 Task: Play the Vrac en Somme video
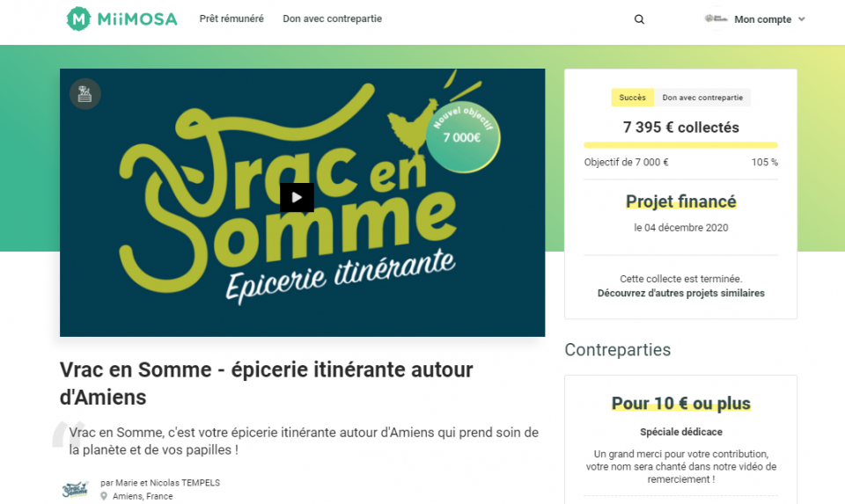point(297,198)
